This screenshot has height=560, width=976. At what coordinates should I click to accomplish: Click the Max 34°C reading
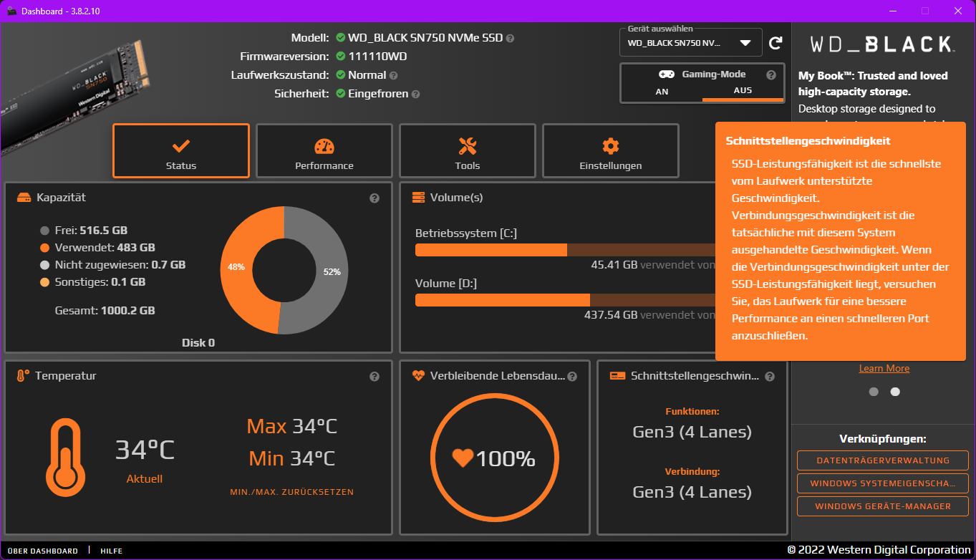pyautogui.click(x=292, y=427)
